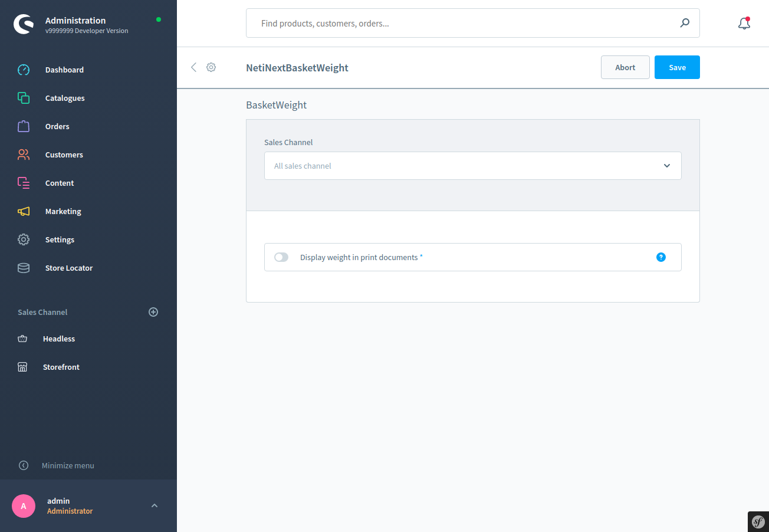Enable Display weight in print documents
The image size is (769, 532).
pos(281,257)
